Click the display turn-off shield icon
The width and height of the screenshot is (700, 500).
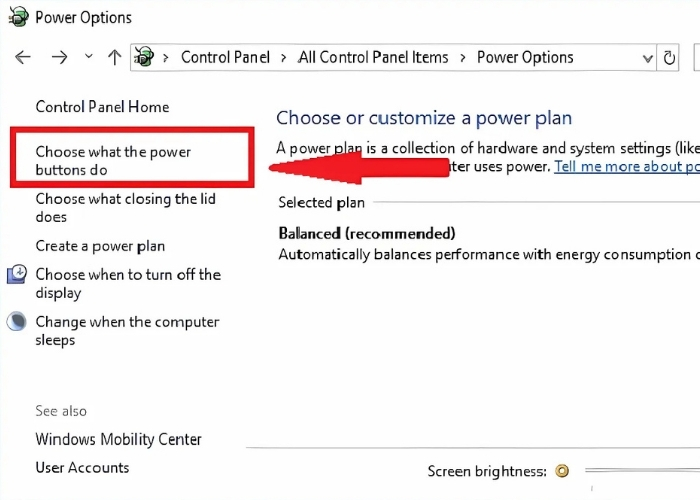pos(17,275)
